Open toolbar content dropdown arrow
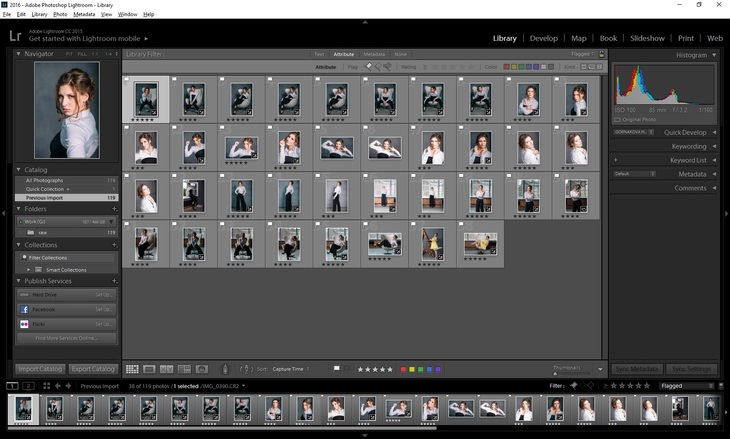This screenshot has height=439, width=730. coord(600,369)
